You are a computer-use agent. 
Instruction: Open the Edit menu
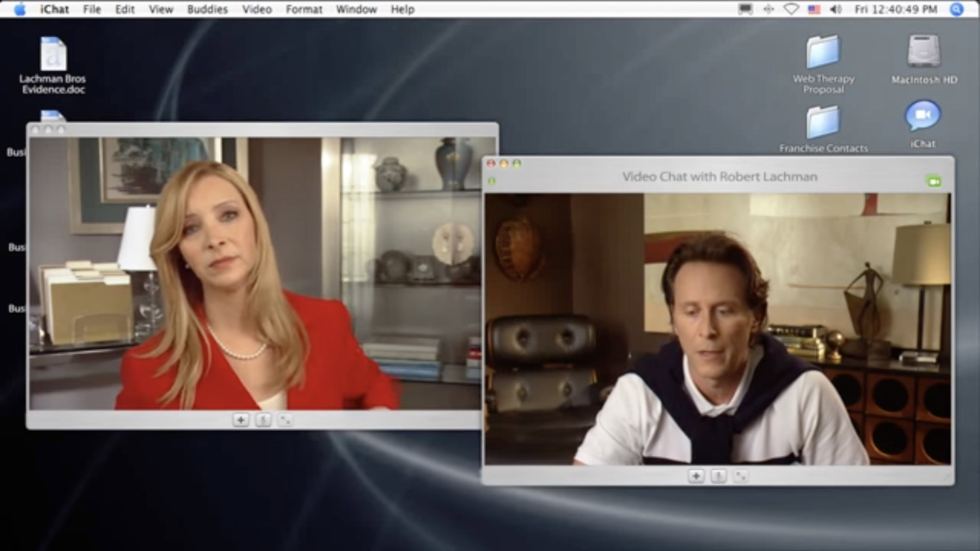pyautogui.click(x=125, y=9)
